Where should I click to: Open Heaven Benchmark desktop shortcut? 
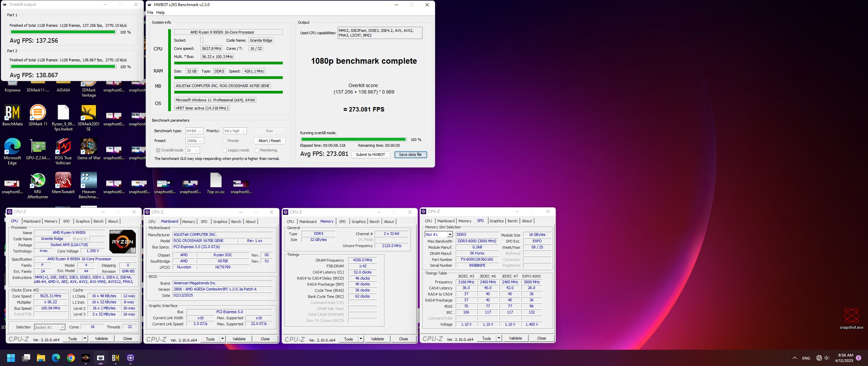pyautogui.click(x=88, y=185)
